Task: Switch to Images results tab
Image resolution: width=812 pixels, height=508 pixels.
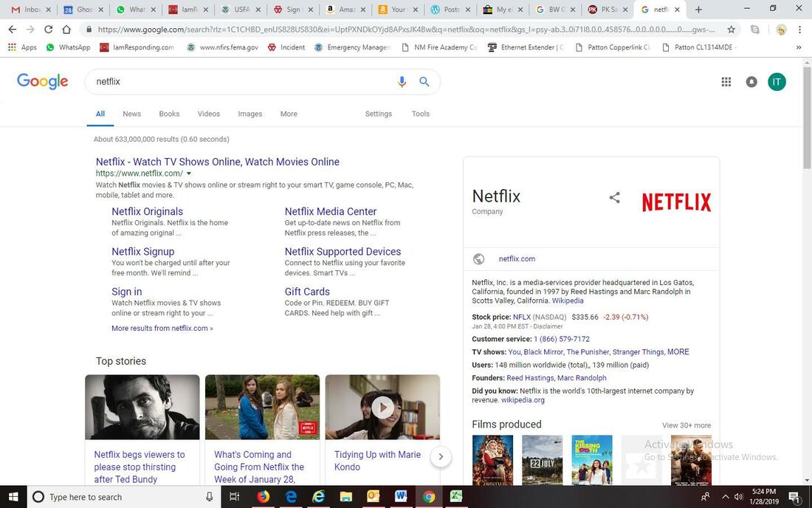Action: [x=250, y=114]
